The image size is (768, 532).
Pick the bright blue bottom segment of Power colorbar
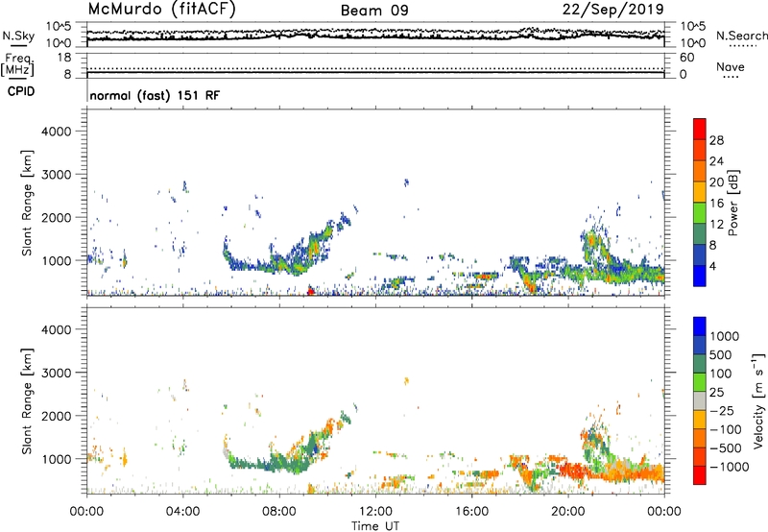[x=700, y=276]
